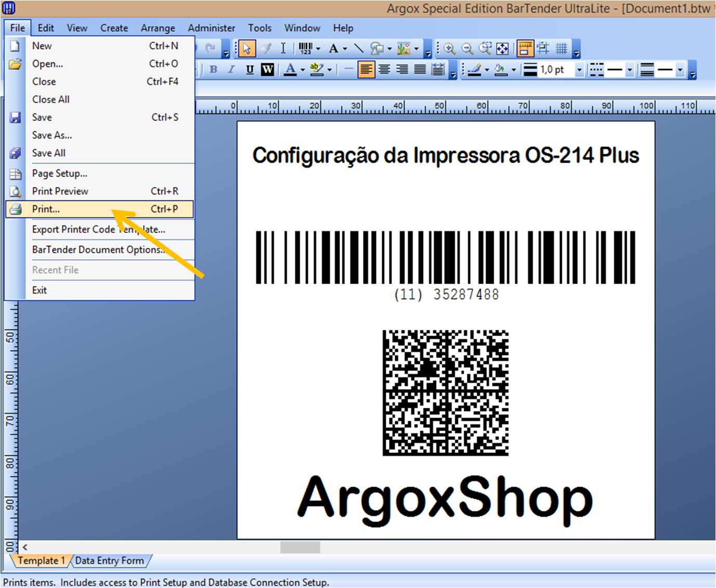Screen dimensions: 716x588
Task: Click the text highlight color icon
Action: tap(316, 70)
